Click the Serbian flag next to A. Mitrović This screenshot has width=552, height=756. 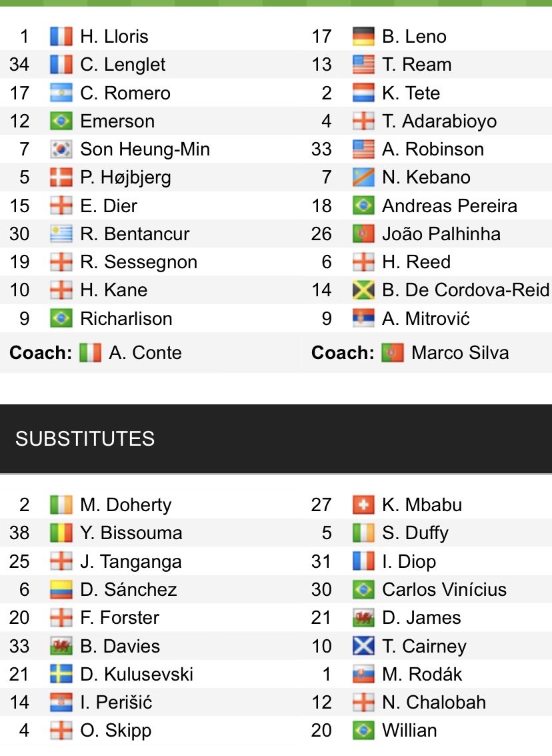tap(363, 318)
